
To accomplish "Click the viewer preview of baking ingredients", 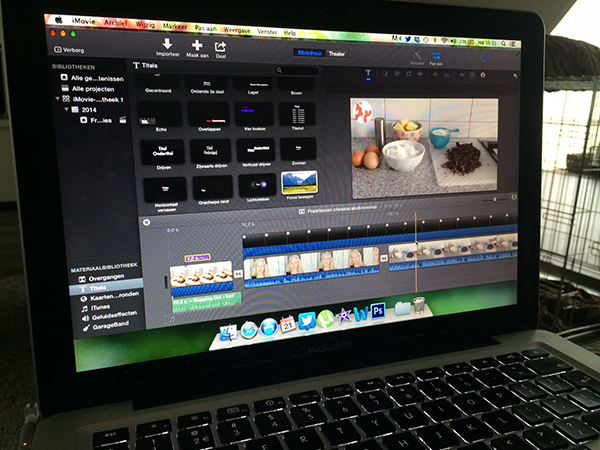I will tap(424, 148).
